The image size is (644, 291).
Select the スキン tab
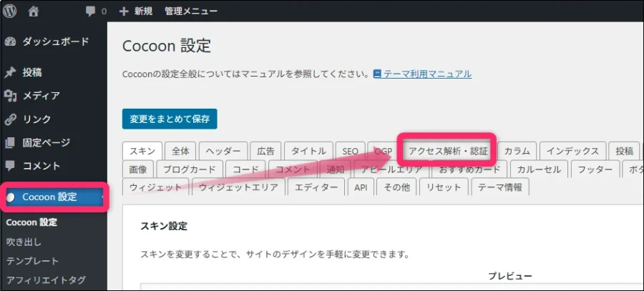coord(142,151)
